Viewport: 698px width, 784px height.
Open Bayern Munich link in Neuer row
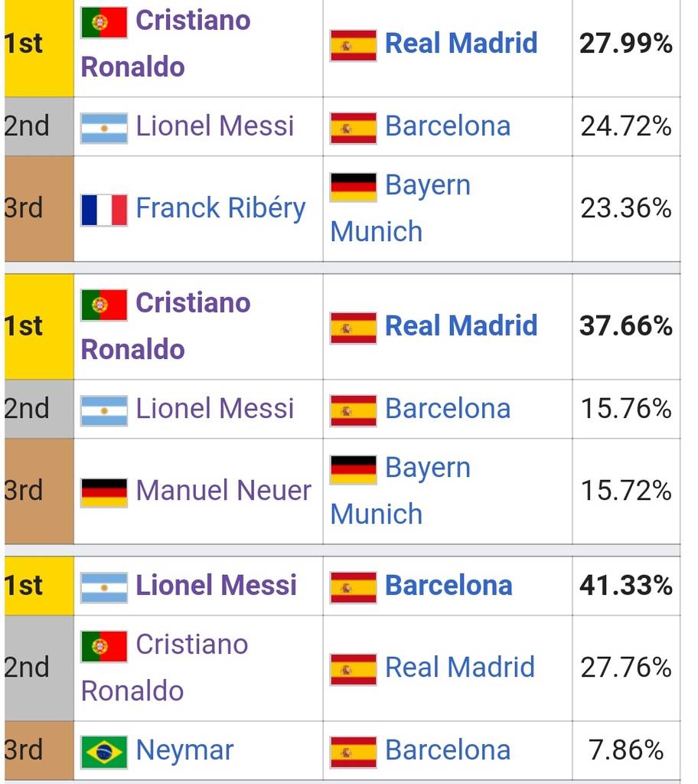tap(400, 491)
